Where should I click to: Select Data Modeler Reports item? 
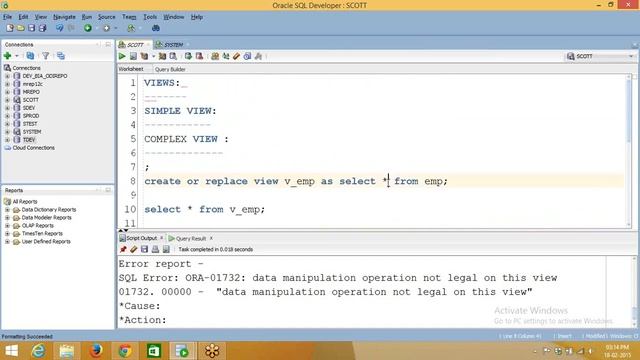click(x=47, y=218)
